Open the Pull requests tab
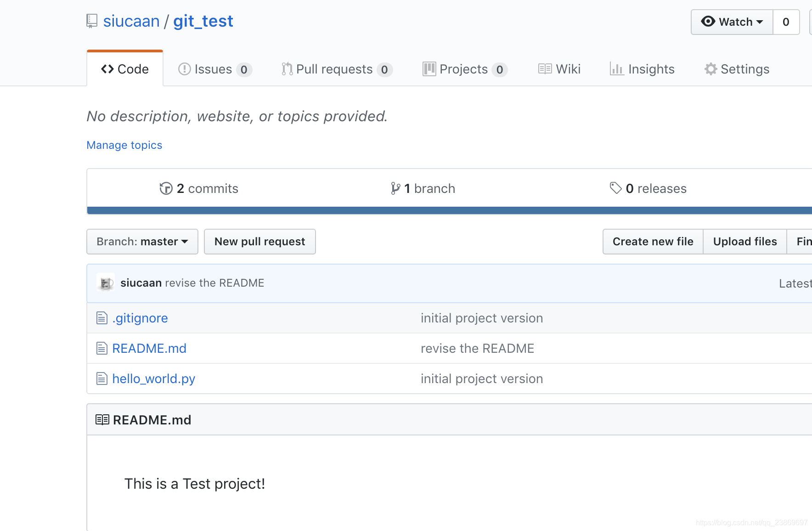Image resolution: width=812 pixels, height=531 pixels. [337, 69]
